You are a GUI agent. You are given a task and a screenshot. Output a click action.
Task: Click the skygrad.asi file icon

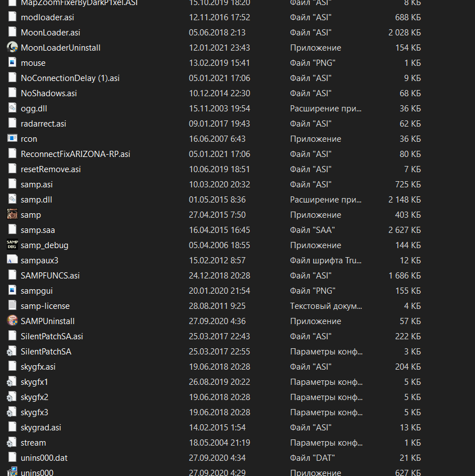tap(12, 426)
